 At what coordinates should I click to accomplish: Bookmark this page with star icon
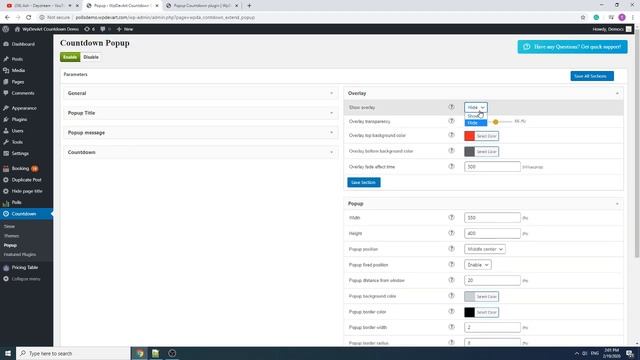[x=583, y=18]
